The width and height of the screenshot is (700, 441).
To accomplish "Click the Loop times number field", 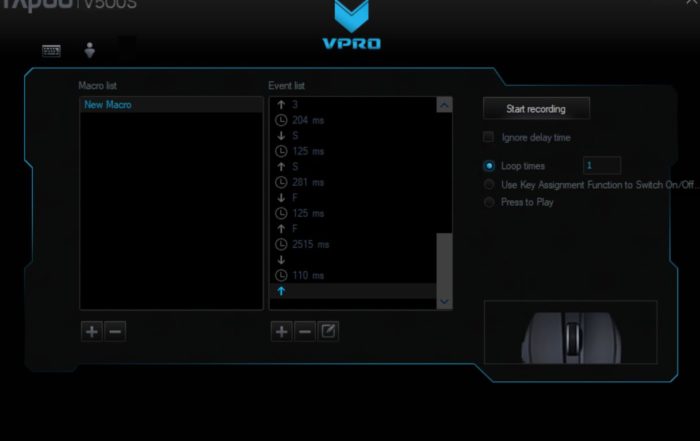I will pos(601,166).
